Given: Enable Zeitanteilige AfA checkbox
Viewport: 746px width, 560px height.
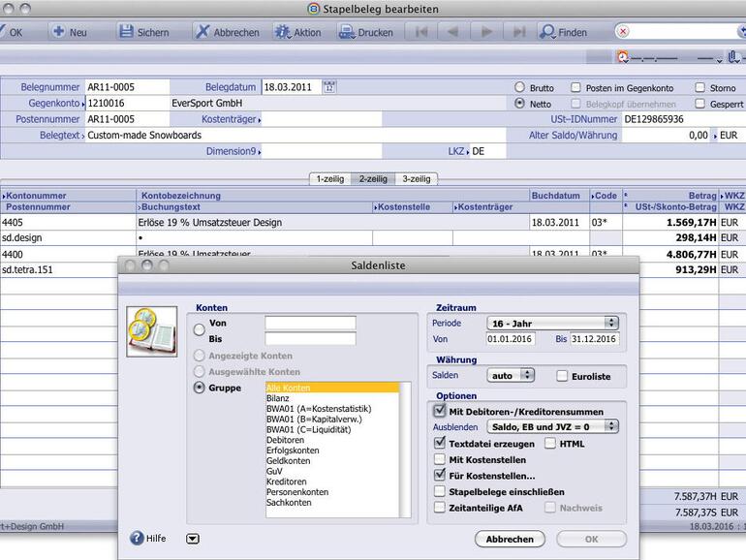Looking at the screenshot, I should (x=440, y=507).
